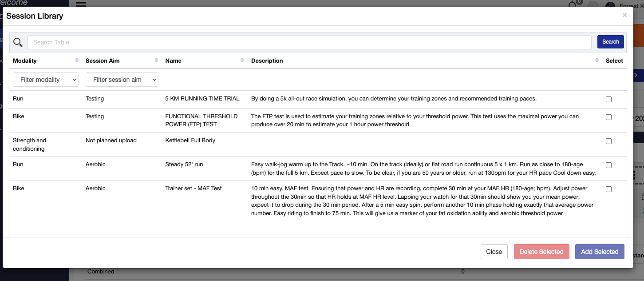Click Add Selected button
Viewport: 644px width, 281px height.
tap(600, 252)
